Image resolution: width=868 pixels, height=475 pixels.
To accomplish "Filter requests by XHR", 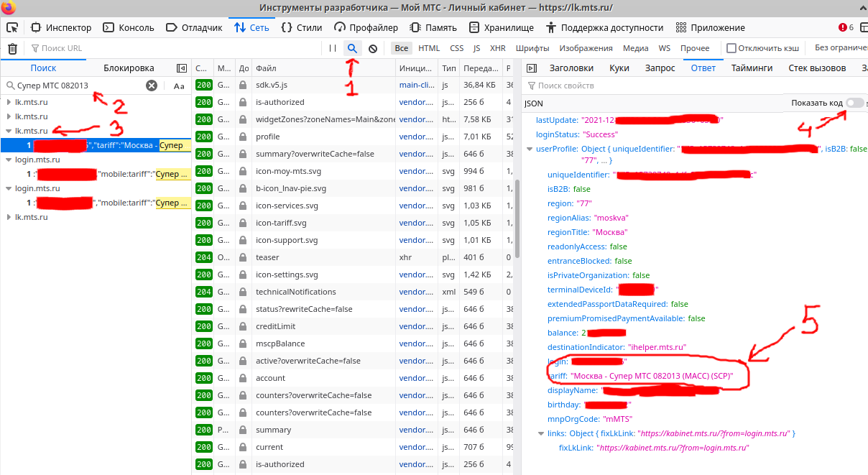I will point(497,48).
